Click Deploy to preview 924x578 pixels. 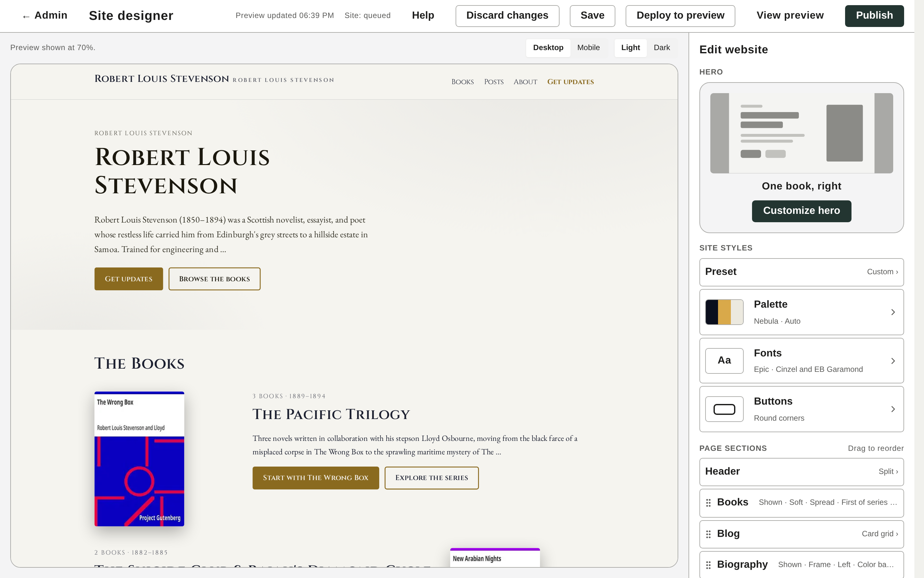coord(680,16)
